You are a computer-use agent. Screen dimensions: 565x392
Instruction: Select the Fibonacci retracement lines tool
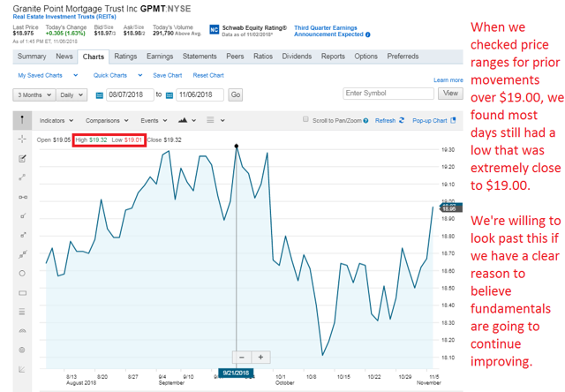tap(22, 312)
